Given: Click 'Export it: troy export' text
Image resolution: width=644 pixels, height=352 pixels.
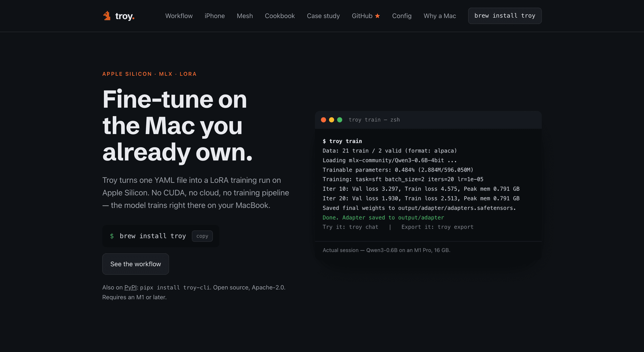Looking at the screenshot, I should pos(437,227).
